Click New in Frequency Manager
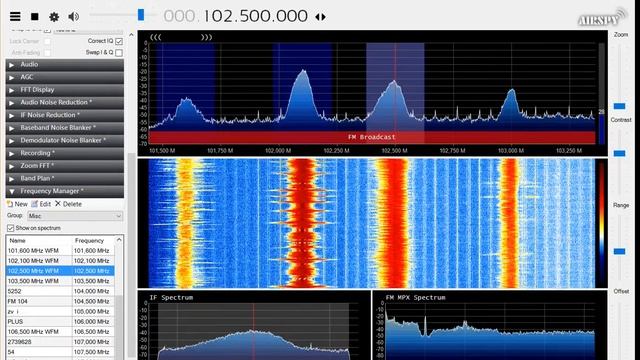 click(x=17, y=204)
